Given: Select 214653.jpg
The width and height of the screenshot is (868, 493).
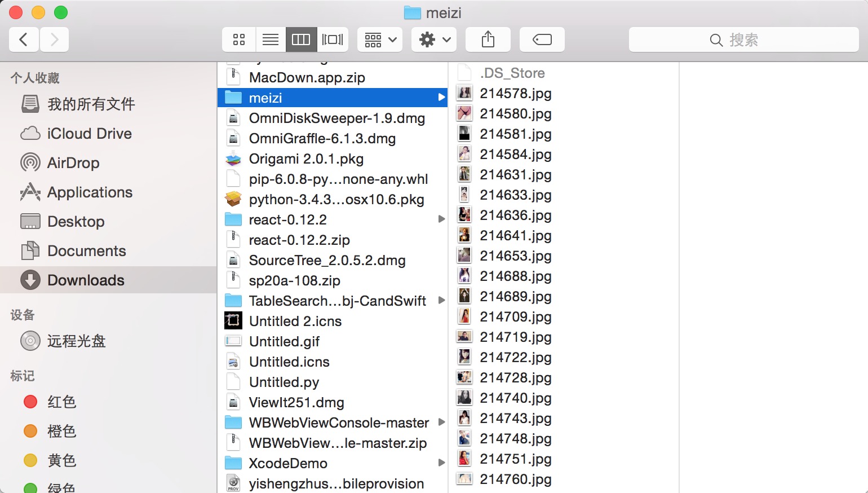Looking at the screenshot, I should 564,256.
